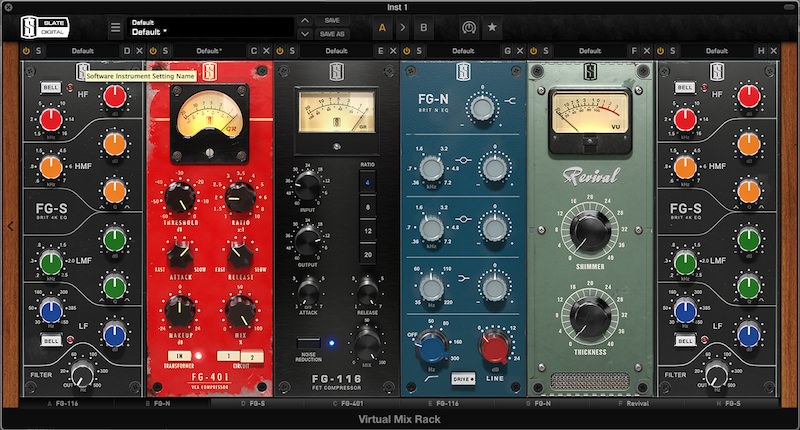Toggle the FG-401 transformer IN switch
The width and height of the screenshot is (800, 430).
[177, 355]
